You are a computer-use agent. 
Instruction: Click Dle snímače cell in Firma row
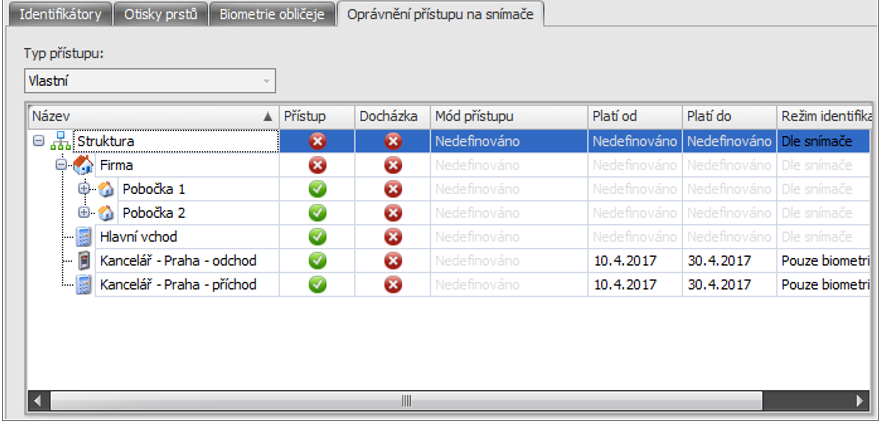(x=824, y=165)
